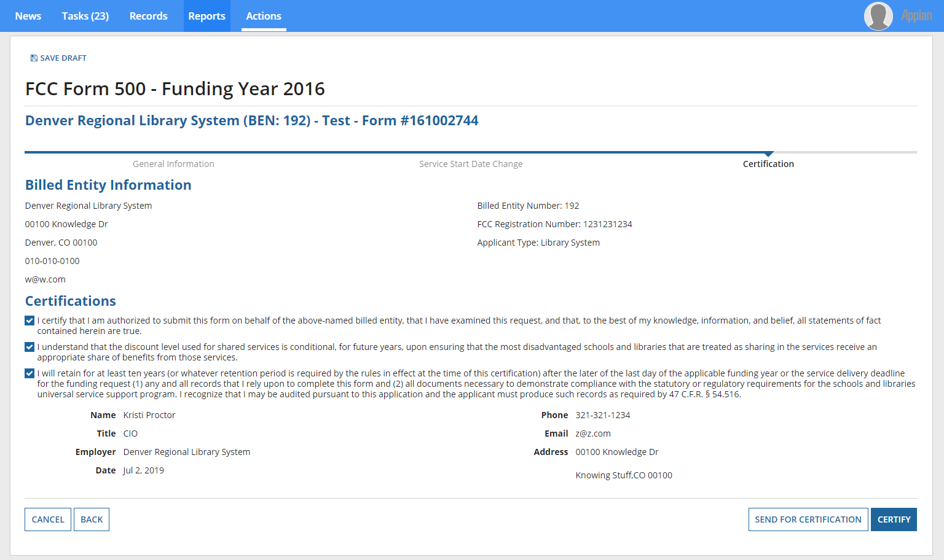Click the BACK button
The image size is (944, 560).
coord(92,519)
